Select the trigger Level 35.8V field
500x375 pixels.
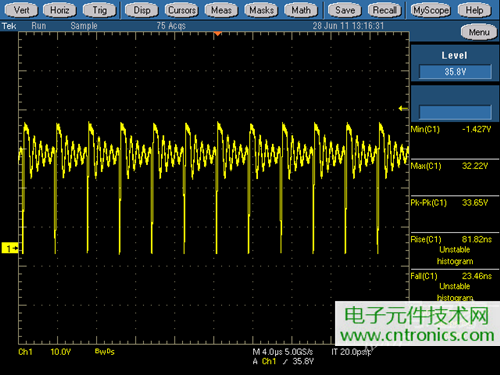455,72
